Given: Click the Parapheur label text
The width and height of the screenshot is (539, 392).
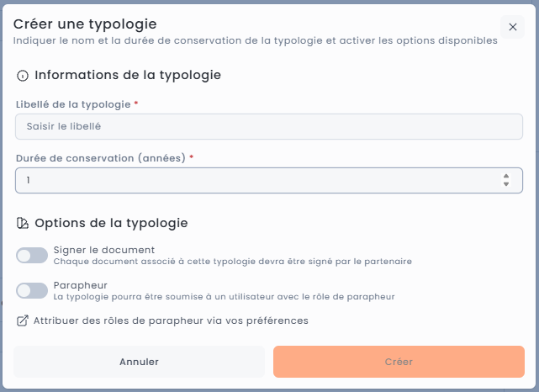Looking at the screenshot, I should tap(80, 285).
